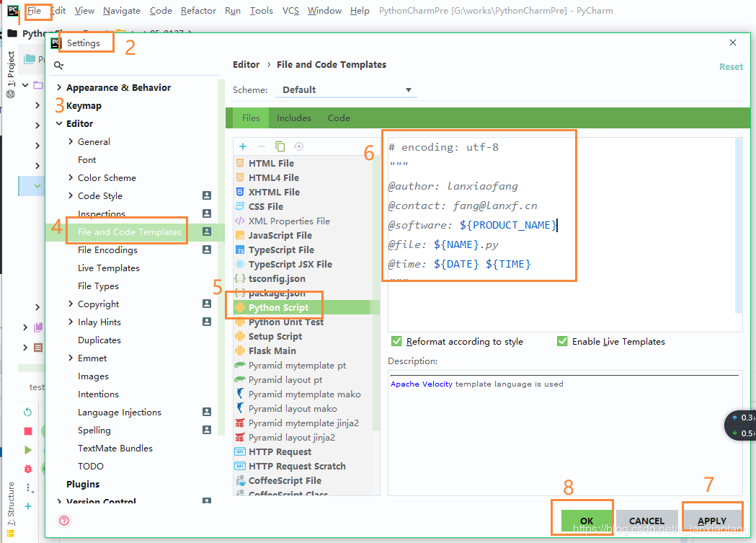Click the copy template icon
The image size is (756, 543).
click(x=280, y=146)
